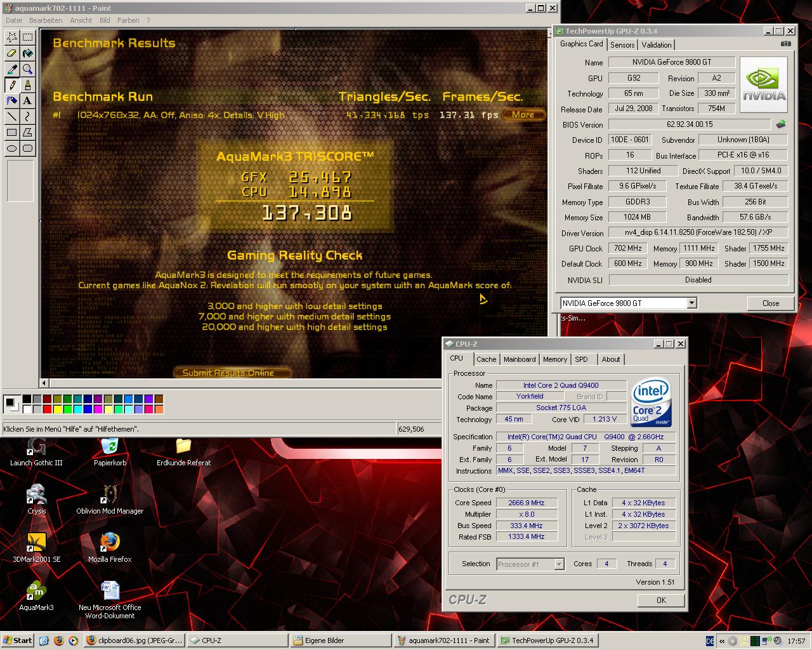Pick the yellow color swatch in Paint palette
Image resolution: width=812 pixels, height=650 pixels.
(58, 409)
